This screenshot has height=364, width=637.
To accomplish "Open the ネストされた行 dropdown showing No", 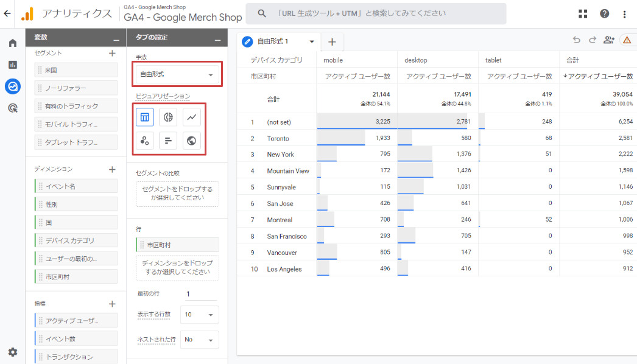I will click(x=200, y=340).
